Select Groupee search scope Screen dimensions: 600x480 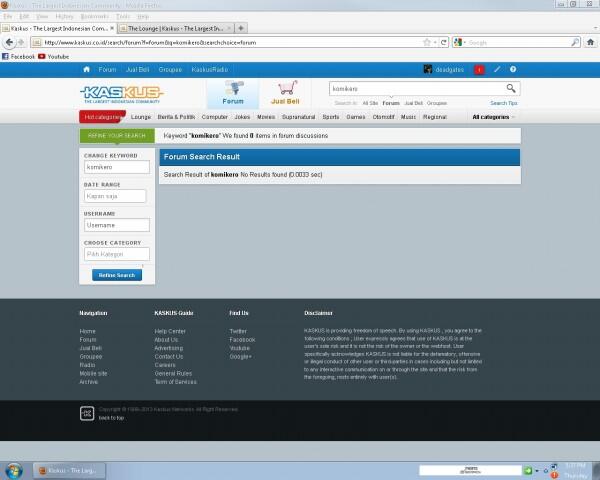pos(437,103)
